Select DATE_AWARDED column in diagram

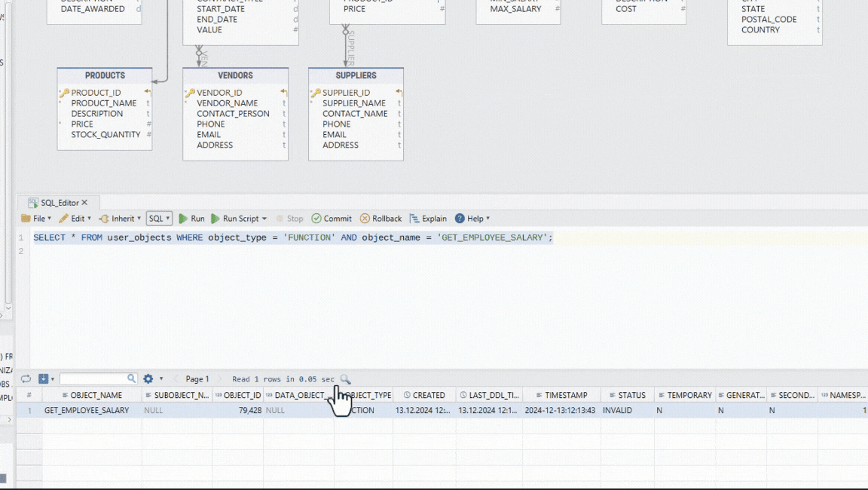[93, 9]
